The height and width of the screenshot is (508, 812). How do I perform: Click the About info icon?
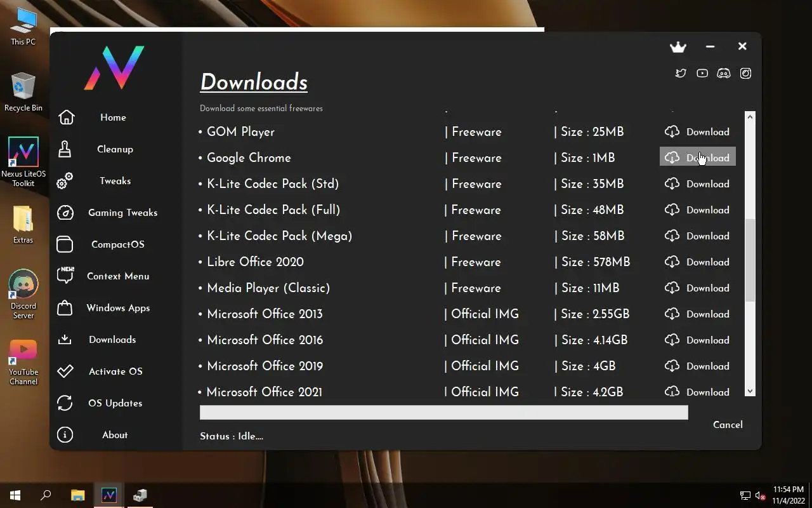65,435
